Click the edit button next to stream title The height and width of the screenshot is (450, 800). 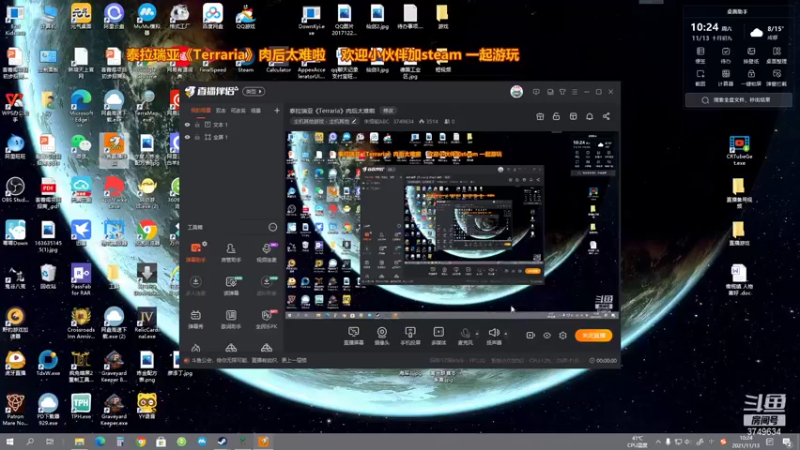388,110
